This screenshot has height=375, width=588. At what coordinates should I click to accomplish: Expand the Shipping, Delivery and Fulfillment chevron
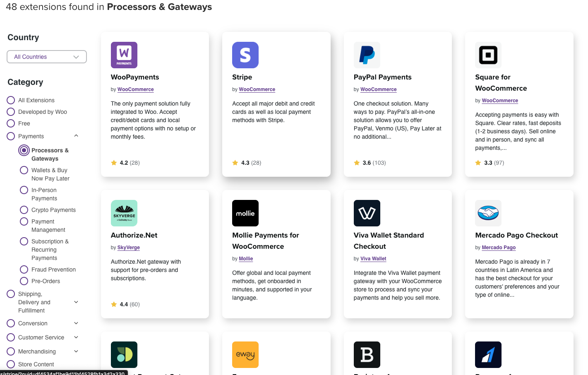pos(76,302)
